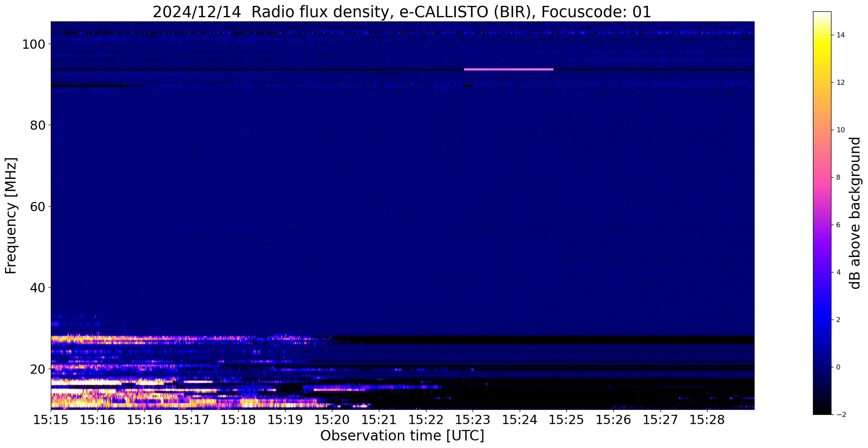868x448 pixels.
Task: Click the 15:19 time tick label
Action: coord(285,419)
